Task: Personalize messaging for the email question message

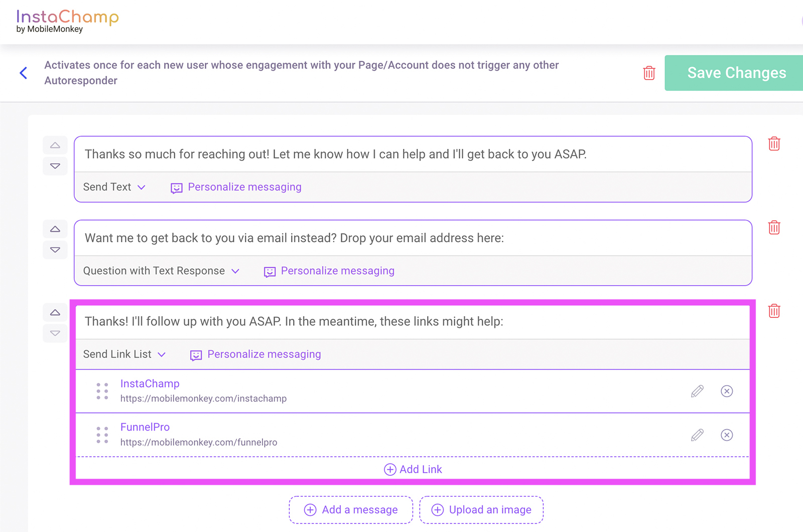Action: (x=329, y=271)
